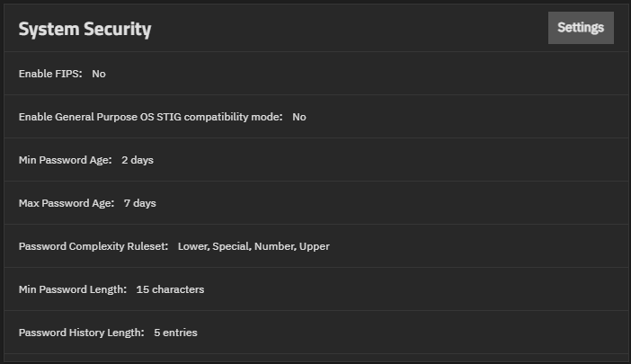Click the Password History Length label
631x364 pixels.
(82, 333)
